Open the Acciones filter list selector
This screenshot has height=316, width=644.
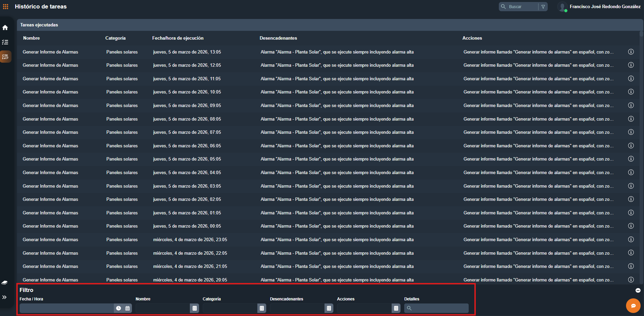[x=396, y=308]
